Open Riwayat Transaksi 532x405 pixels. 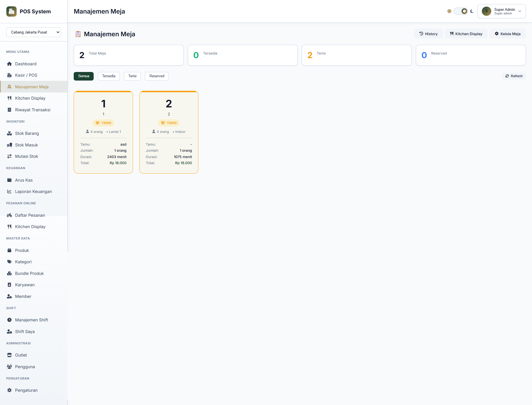[x=32, y=110]
